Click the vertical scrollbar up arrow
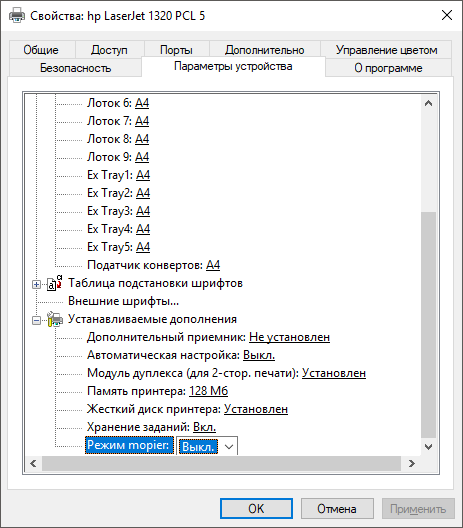 (x=428, y=103)
